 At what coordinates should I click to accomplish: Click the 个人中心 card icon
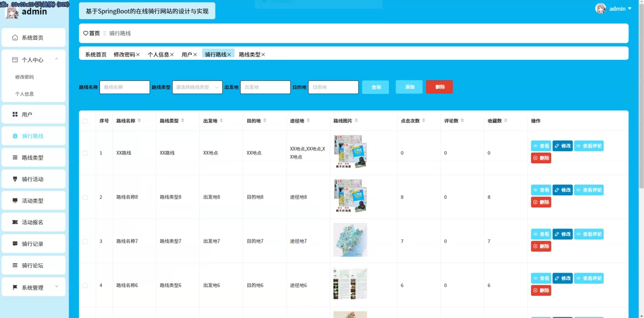pos(15,60)
